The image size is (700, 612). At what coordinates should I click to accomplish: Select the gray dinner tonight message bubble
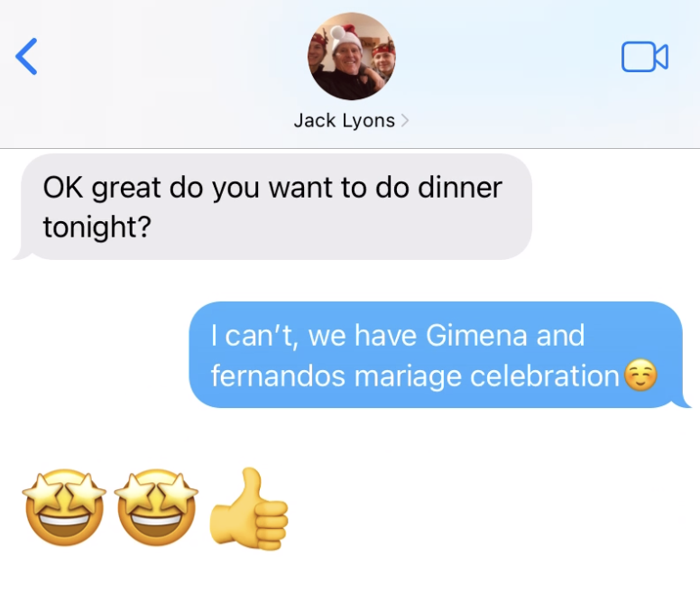[272, 207]
